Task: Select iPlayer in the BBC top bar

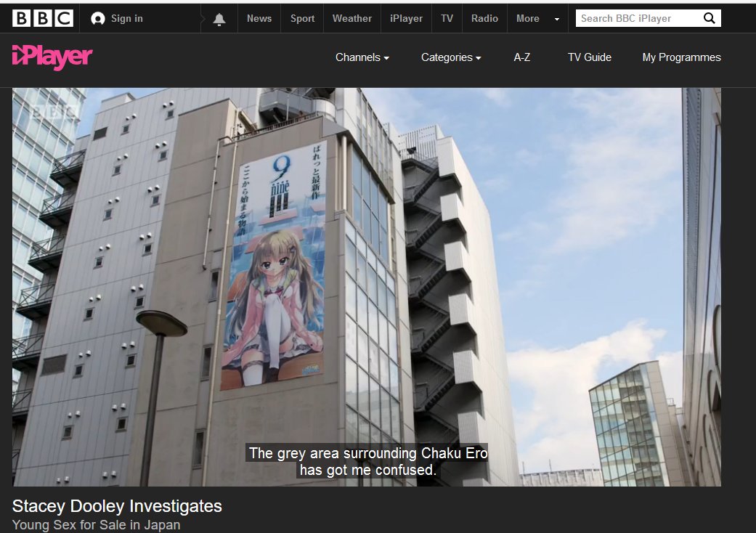Action: point(406,18)
